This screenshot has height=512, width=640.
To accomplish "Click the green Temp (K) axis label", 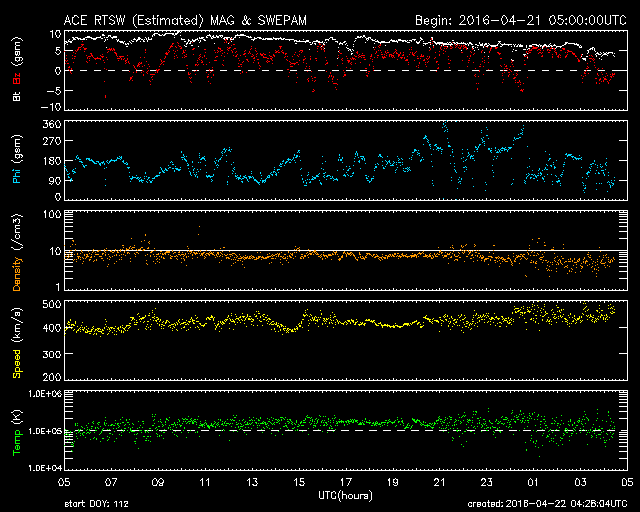I will pyautogui.click(x=17, y=432).
